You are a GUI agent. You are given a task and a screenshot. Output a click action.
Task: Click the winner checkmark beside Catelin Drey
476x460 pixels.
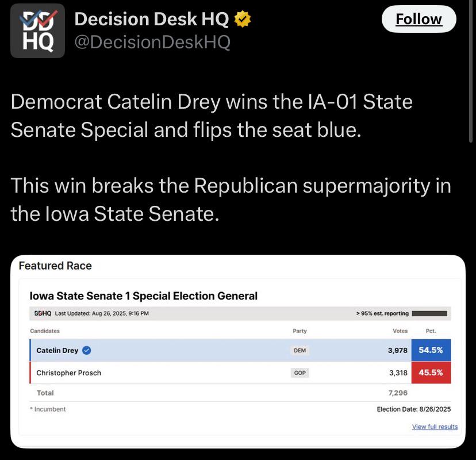click(x=87, y=350)
